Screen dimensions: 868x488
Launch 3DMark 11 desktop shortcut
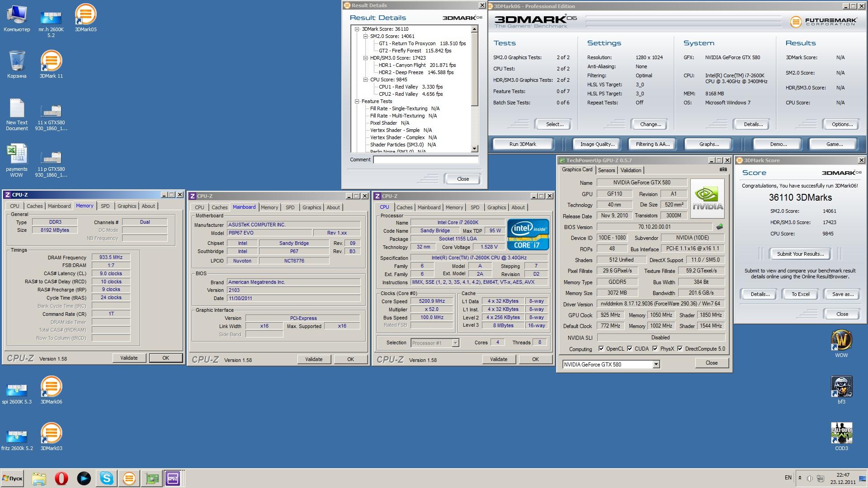(51, 65)
